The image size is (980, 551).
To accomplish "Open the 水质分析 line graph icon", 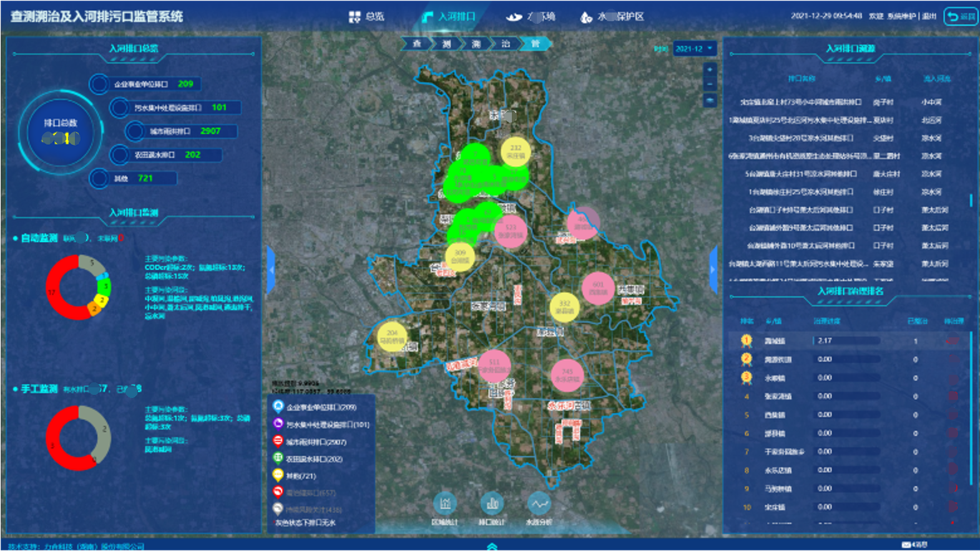I will point(539,503).
